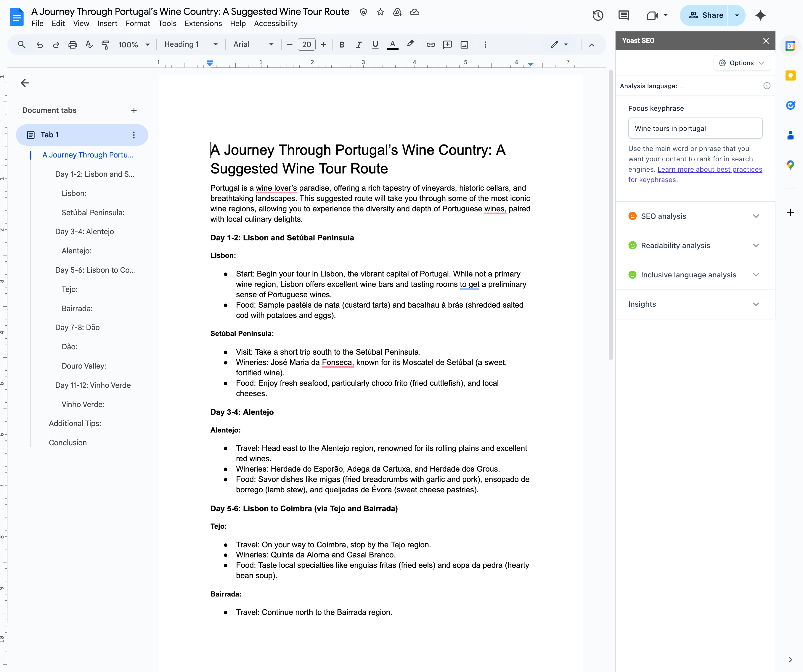803x672 pixels.
Task: Insert an image
Action: pos(464,45)
